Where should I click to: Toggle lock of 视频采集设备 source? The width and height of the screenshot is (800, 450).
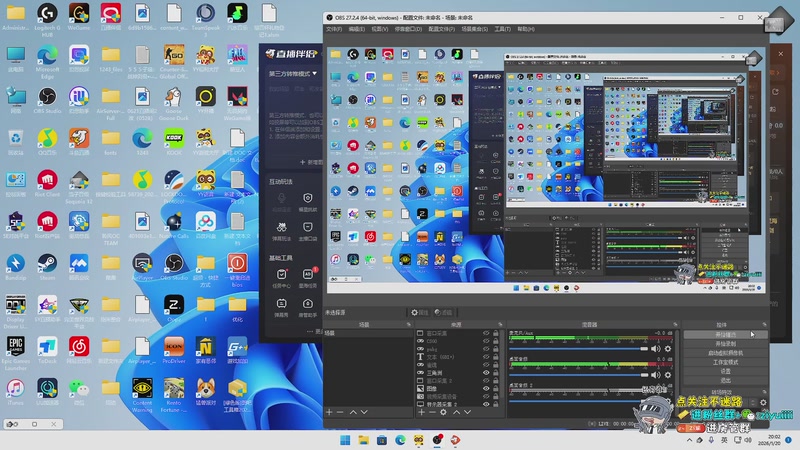[x=495, y=396]
